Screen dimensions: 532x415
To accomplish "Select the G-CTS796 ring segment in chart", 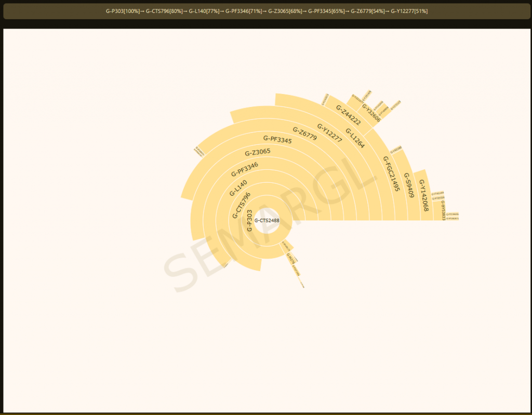I will (x=241, y=206).
